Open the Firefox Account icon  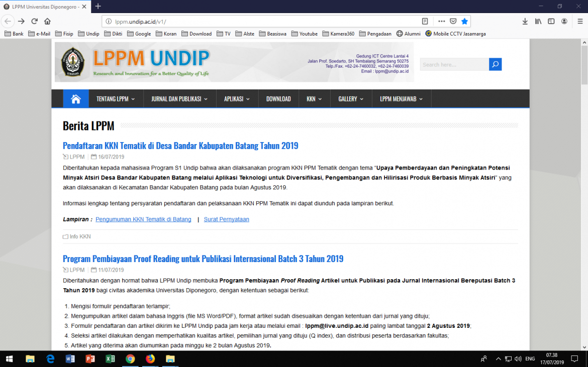564,21
